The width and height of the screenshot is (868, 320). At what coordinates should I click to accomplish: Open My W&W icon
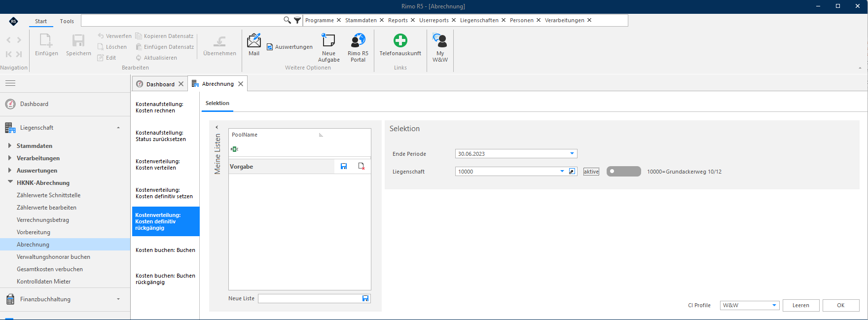[x=440, y=40]
